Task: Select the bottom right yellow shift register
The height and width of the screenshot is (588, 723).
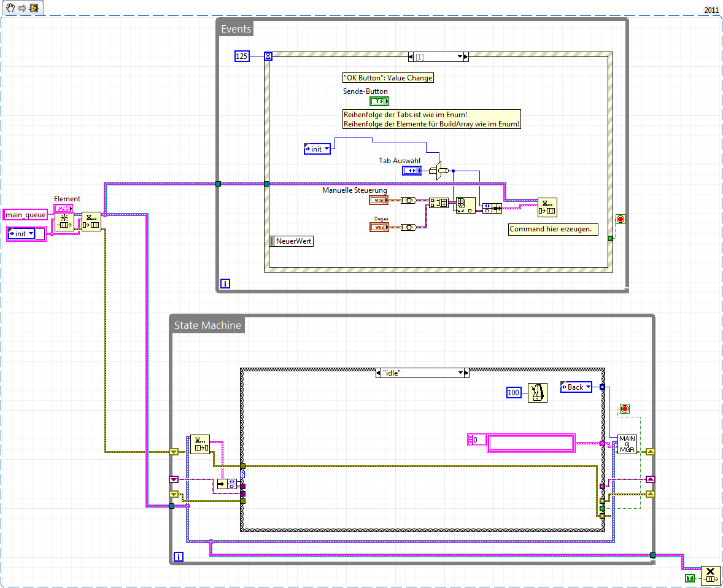Action: tap(650, 494)
